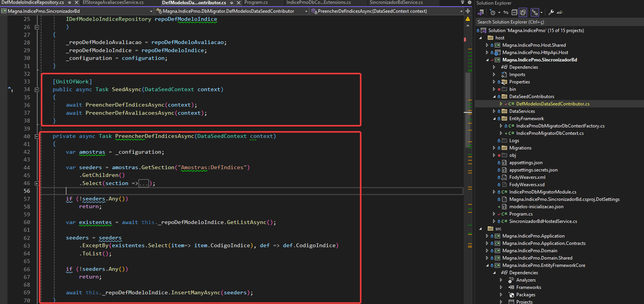
Task: Open modelos-inicializacao.json file
Action: coord(536,207)
